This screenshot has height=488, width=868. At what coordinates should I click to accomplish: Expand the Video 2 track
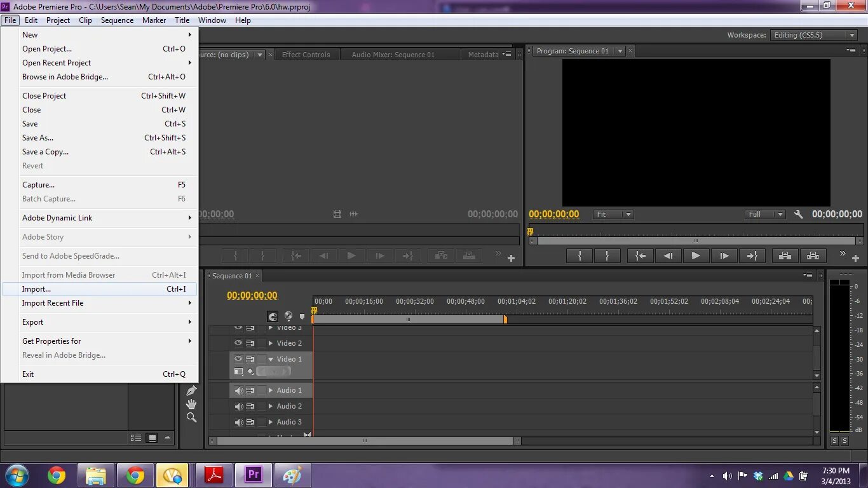pos(271,343)
